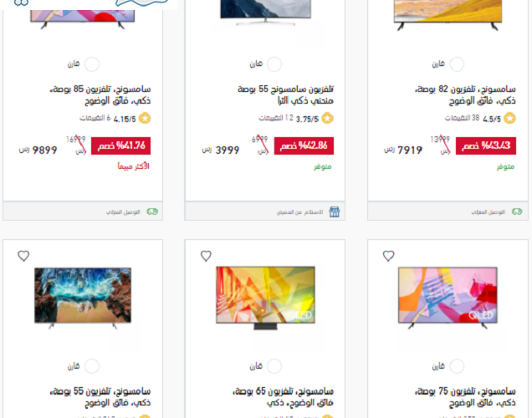Click the 43.43% discount badge
Screen dimensions: 532x418
pos(486,145)
